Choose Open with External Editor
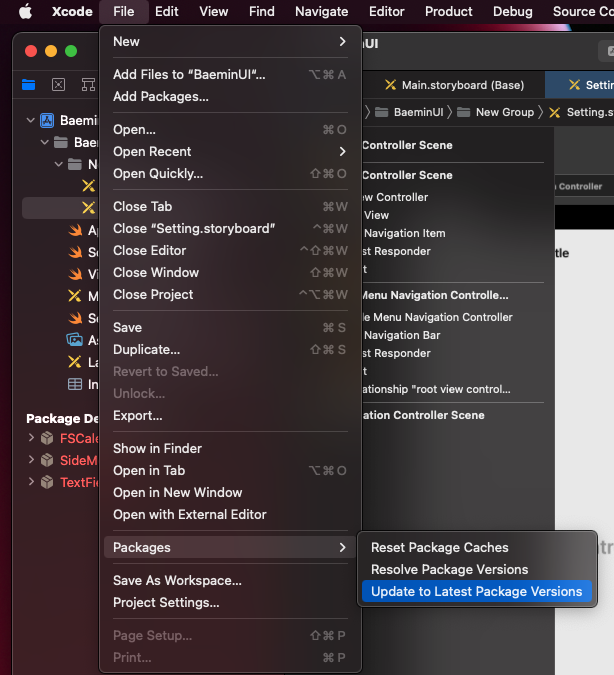 click(230, 514)
